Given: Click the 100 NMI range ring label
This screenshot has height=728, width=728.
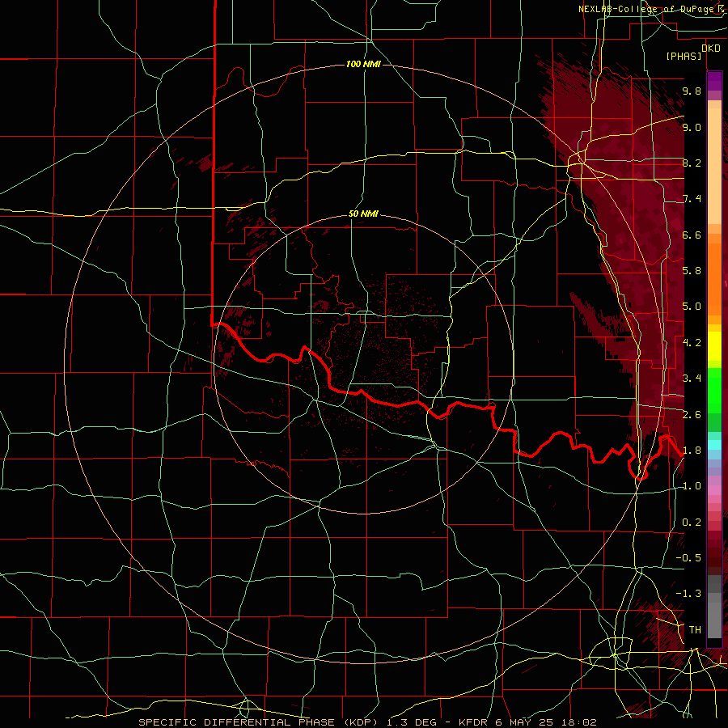Looking at the screenshot, I should 363,64.
